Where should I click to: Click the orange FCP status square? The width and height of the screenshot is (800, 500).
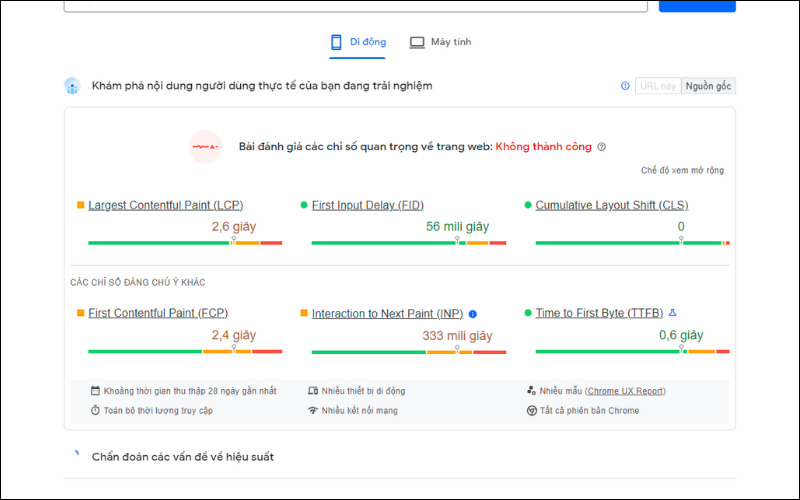point(80,313)
